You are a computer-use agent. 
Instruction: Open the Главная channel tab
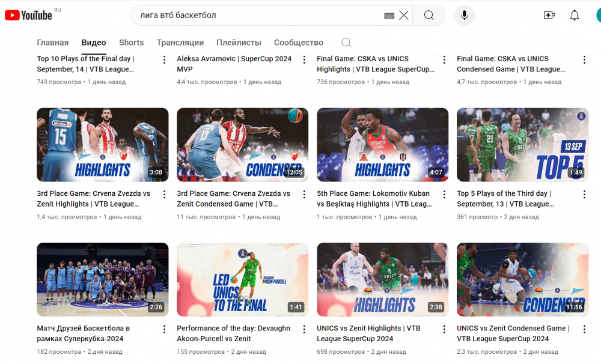tap(53, 43)
